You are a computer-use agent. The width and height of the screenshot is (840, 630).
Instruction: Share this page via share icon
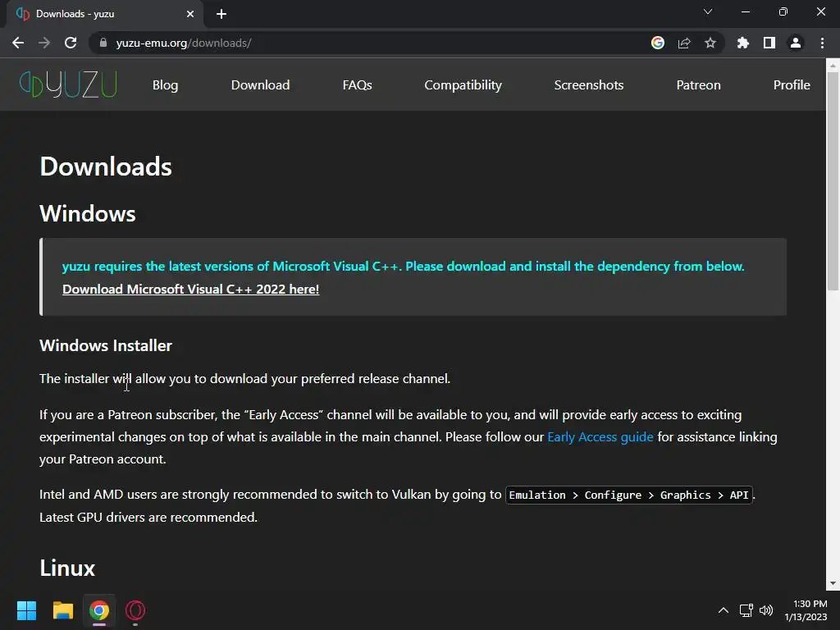684,43
